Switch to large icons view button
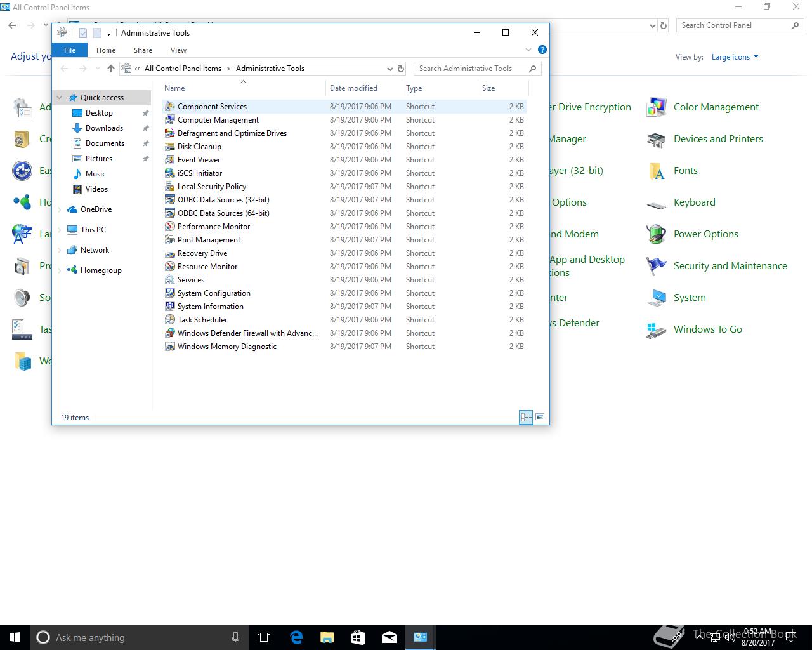The height and width of the screenshot is (650, 812). click(540, 417)
